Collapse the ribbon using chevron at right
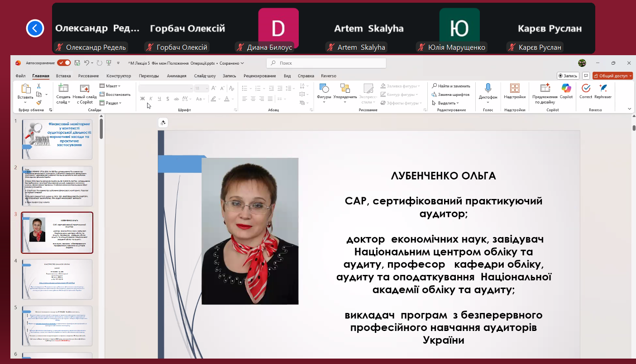Image resolution: width=636 pixels, height=364 pixels. click(x=629, y=109)
